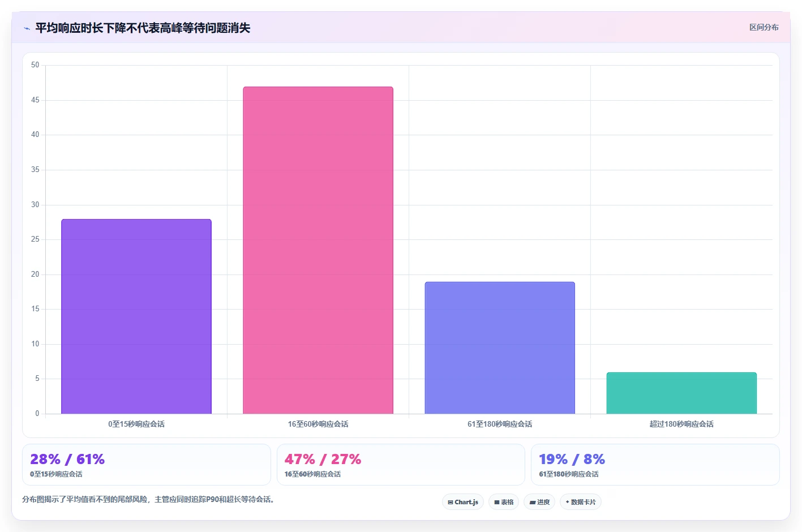The width and height of the screenshot is (802, 532).
Task: Click the 区间分布 label in the header
Action: pos(764,27)
